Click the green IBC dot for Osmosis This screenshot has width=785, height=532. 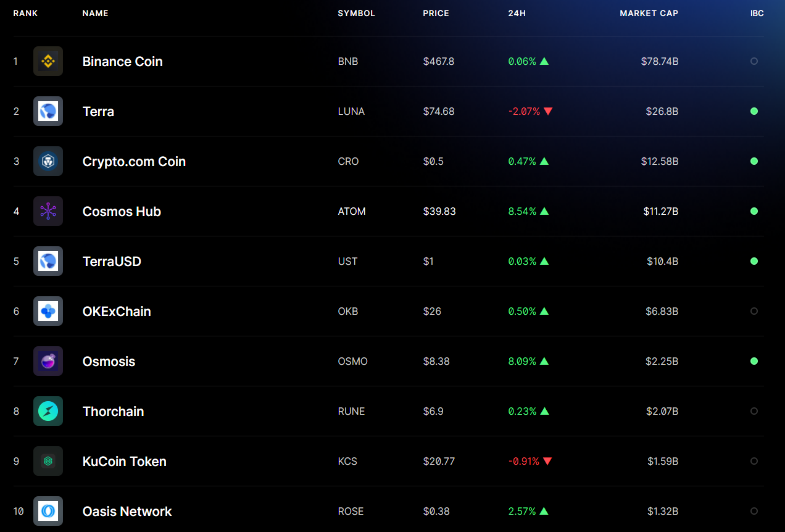[x=754, y=361]
